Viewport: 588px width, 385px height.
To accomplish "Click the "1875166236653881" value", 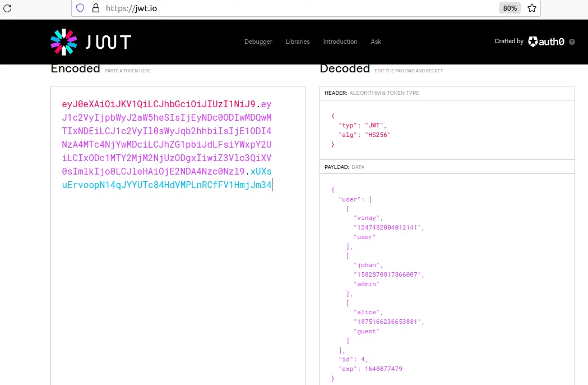I will 387,322.
